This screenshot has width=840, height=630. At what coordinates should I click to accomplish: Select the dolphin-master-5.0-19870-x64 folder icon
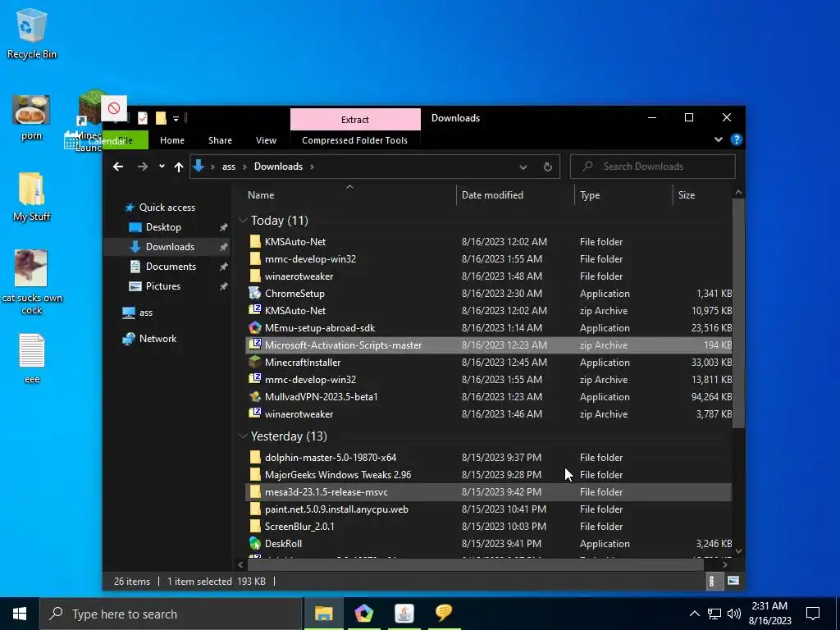click(x=255, y=458)
